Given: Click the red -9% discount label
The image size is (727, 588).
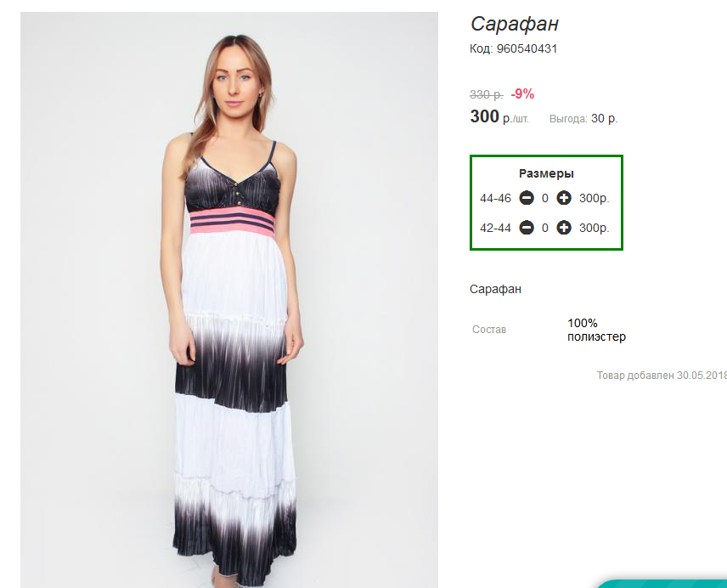Looking at the screenshot, I should pyautogui.click(x=522, y=94).
